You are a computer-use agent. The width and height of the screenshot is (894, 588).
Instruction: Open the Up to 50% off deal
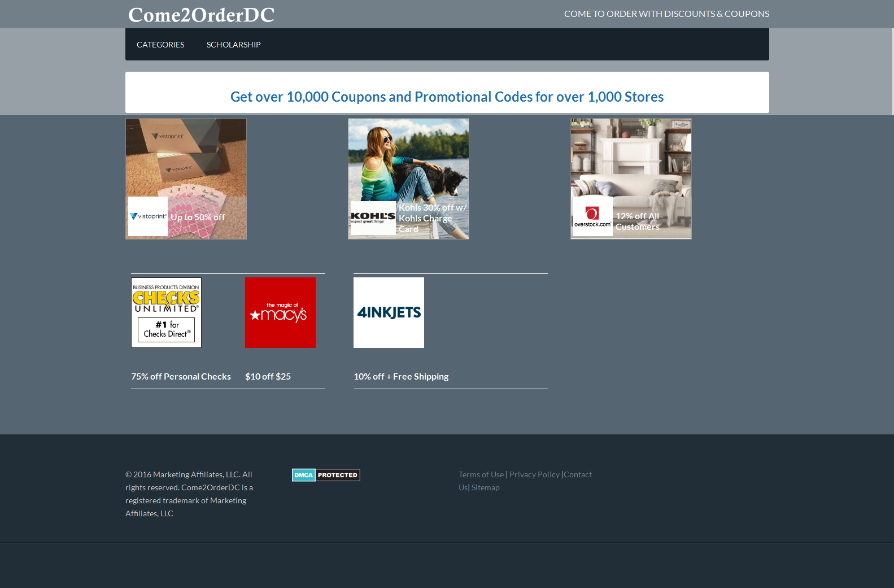pos(198,217)
